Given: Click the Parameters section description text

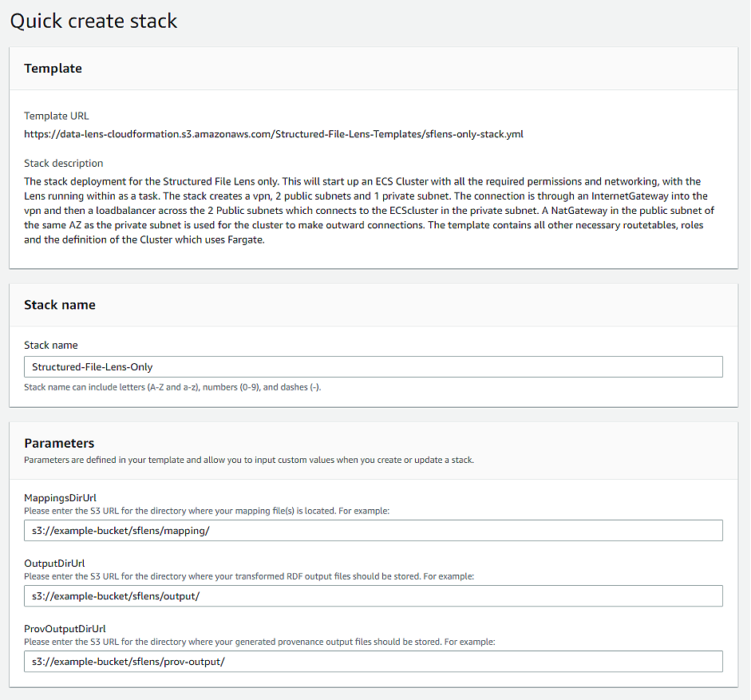Looking at the screenshot, I should 249,460.
